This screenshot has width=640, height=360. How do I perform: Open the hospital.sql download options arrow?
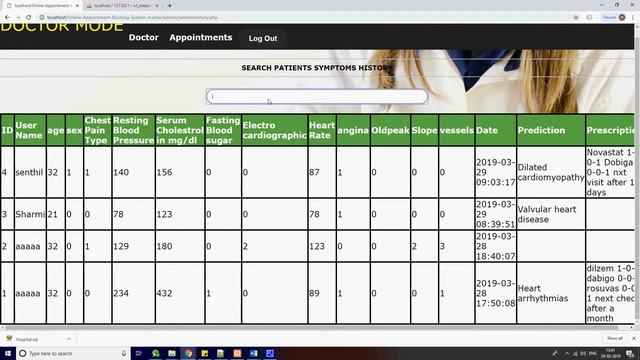click(x=69, y=339)
